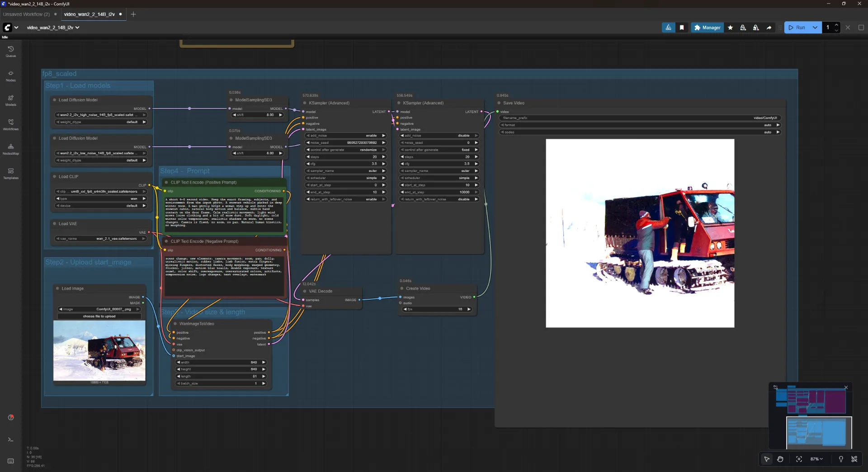This screenshot has height=472, width=868.
Task: Click the share arrow icon in toolbar
Action: pyautogui.click(x=769, y=28)
